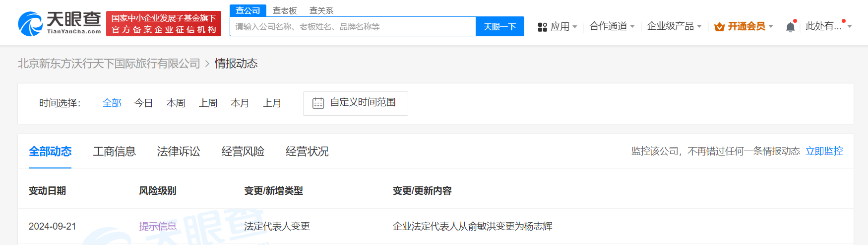
Task: Switch to the 经营风险 tab
Action: point(243,151)
